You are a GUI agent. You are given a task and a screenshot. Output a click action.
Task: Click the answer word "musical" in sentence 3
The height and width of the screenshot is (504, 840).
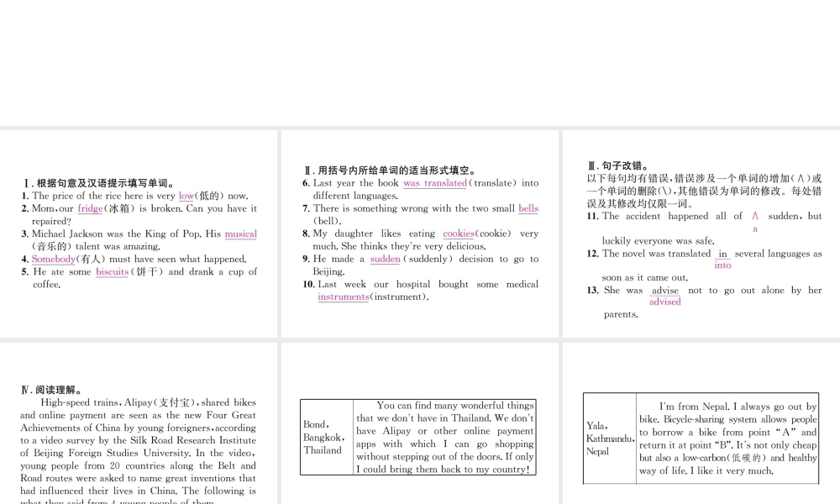pos(240,234)
